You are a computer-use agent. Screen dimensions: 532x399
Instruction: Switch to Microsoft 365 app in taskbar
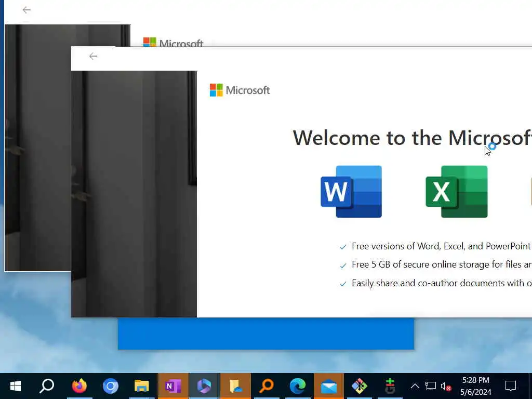click(204, 386)
